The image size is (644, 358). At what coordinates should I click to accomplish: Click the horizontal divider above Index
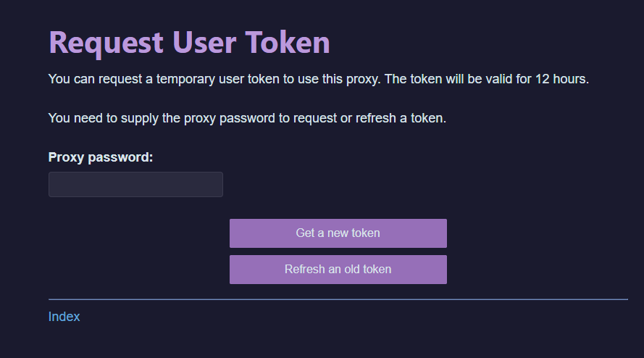click(338, 299)
